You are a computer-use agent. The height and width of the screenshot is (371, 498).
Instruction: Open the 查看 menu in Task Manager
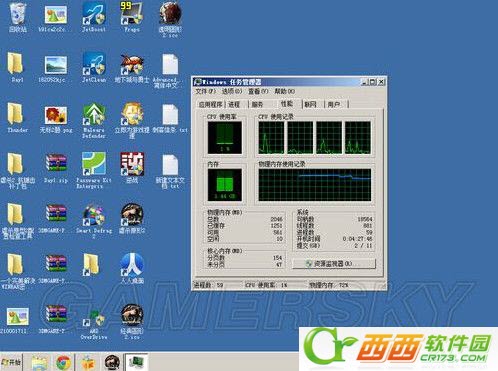coord(258,91)
